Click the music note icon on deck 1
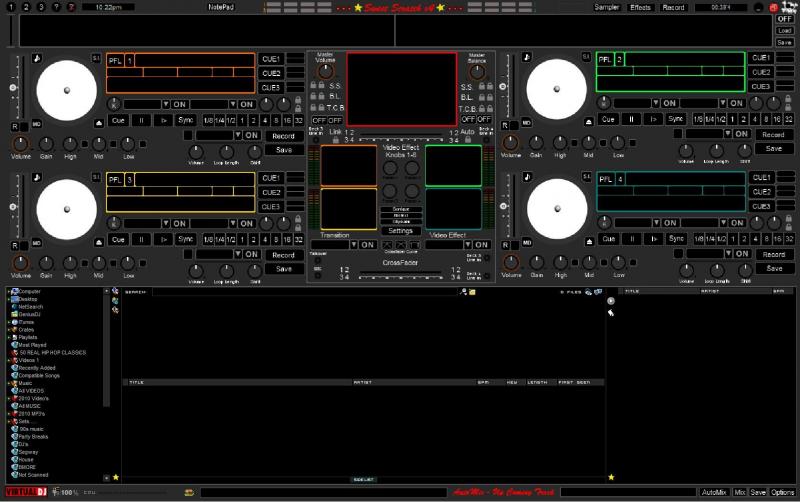Screen dimensions: 800x502 click(37, 58)
